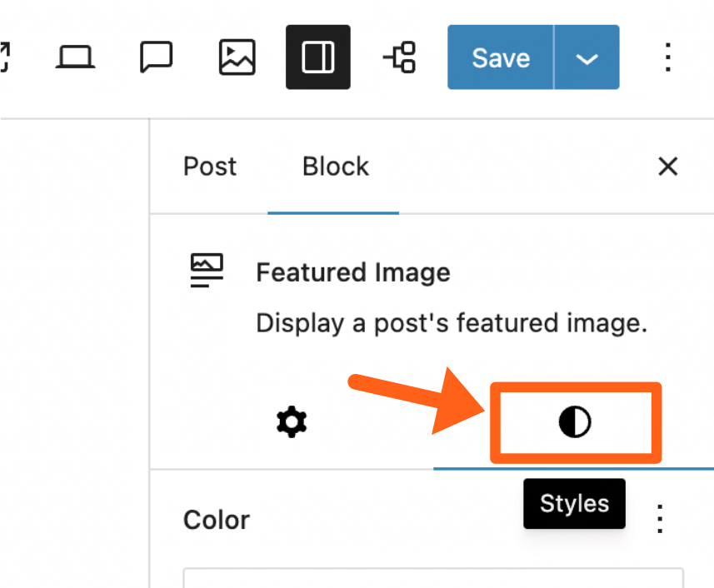Click the Save button
Screen dimensions: 714x588
click(501, 57)
